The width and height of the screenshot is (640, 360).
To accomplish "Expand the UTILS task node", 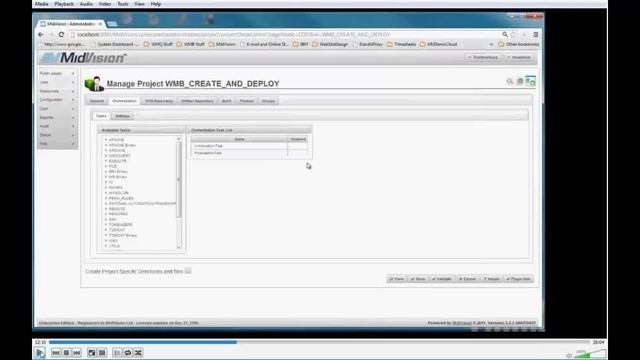I will click(x=106, y=246).
